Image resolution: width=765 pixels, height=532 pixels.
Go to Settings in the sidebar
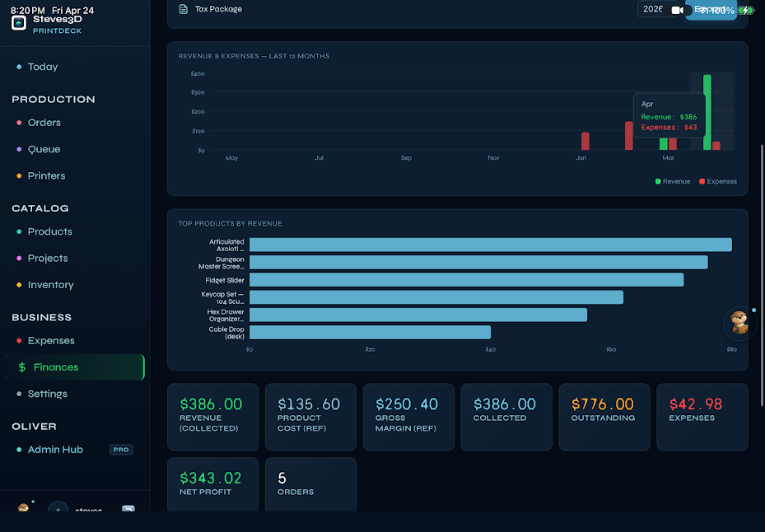47,394
